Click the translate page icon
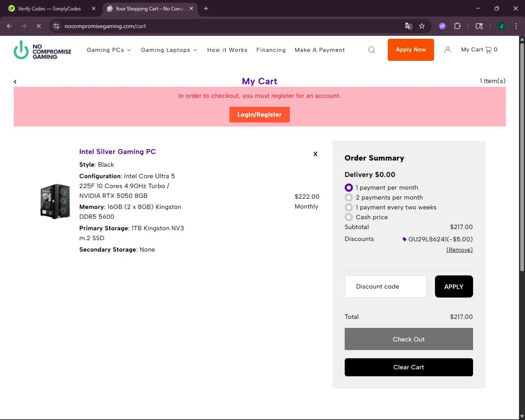This screenshot has width=525, height=420. pos(408,26)
